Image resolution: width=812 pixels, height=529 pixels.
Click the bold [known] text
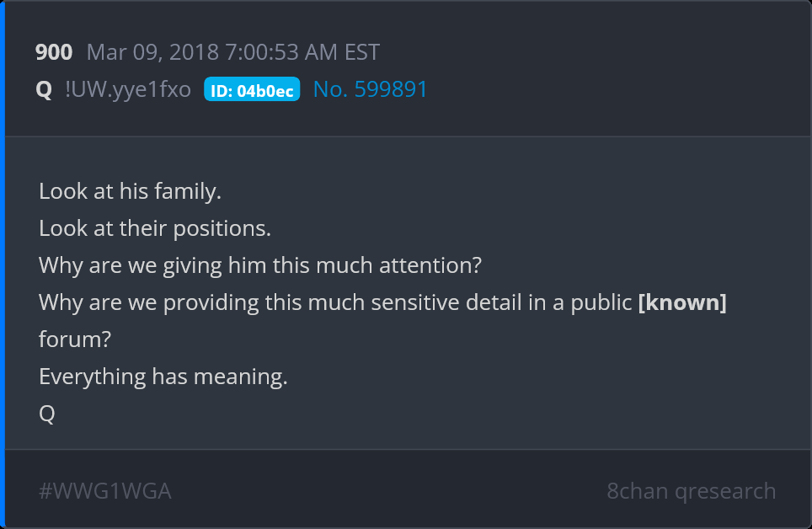[x=682, y=302]
